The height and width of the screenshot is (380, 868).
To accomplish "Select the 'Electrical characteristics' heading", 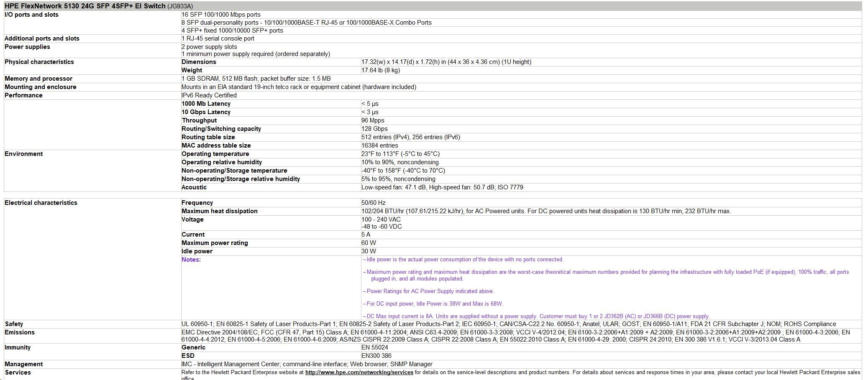I will tap(41, 203).
